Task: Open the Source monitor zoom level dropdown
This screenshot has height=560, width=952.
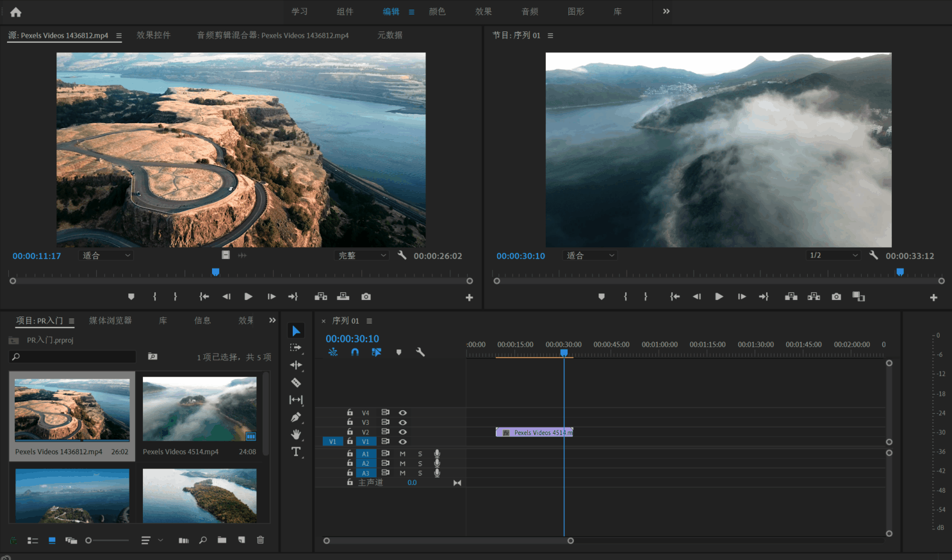Action: point(106,256)
